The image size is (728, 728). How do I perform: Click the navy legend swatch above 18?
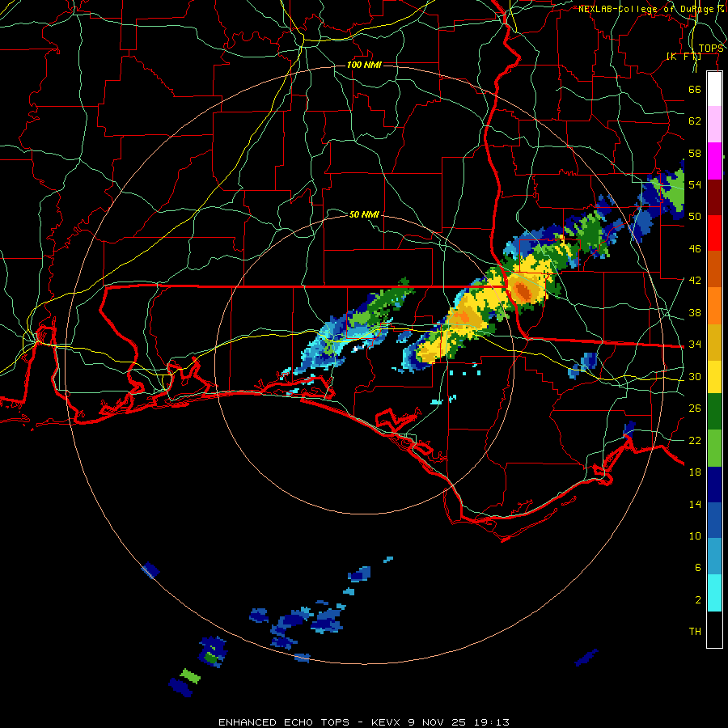714,485
